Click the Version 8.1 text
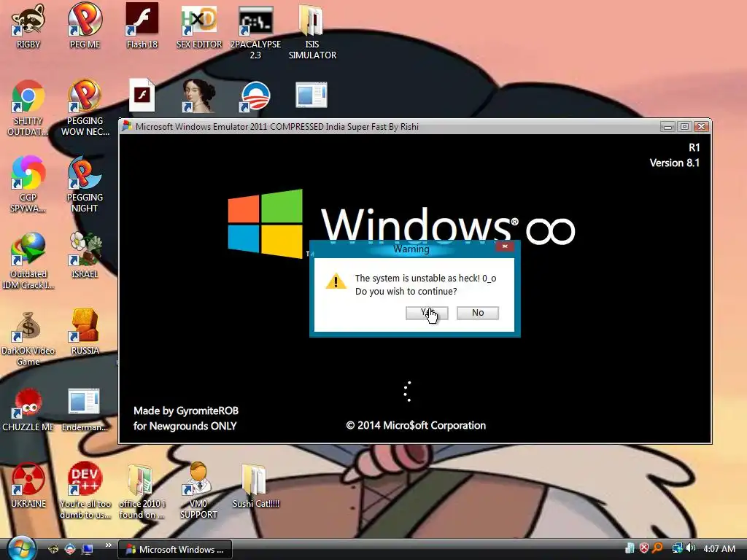747x560 pixels. [x=675, y=163]
